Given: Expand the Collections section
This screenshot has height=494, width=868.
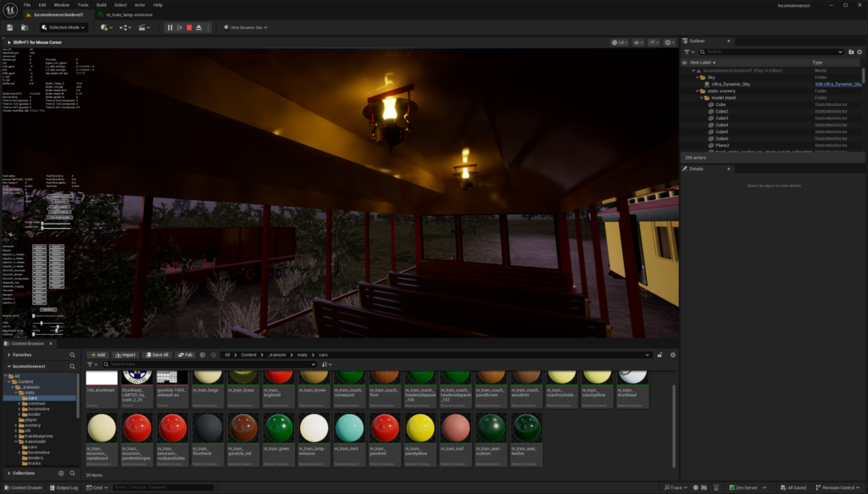Looking at the screenshot, I should coord(7,473).
